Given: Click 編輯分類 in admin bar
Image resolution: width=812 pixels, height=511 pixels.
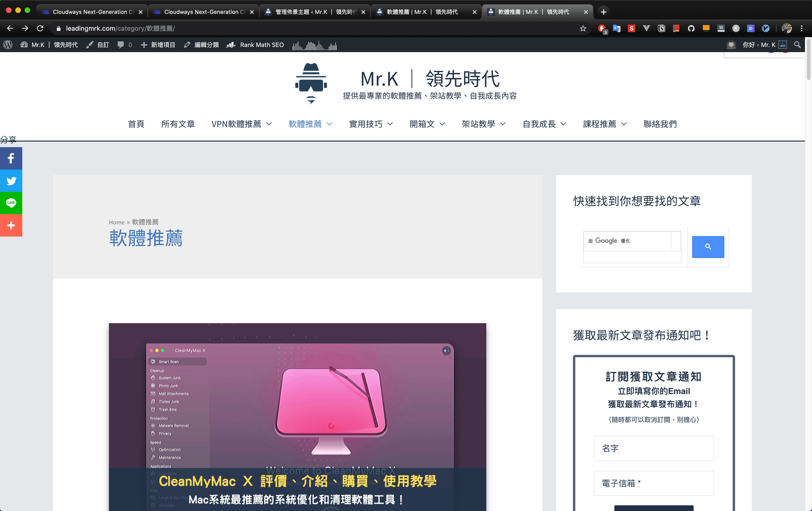Looking at the screenshot, I should [201, 45].
